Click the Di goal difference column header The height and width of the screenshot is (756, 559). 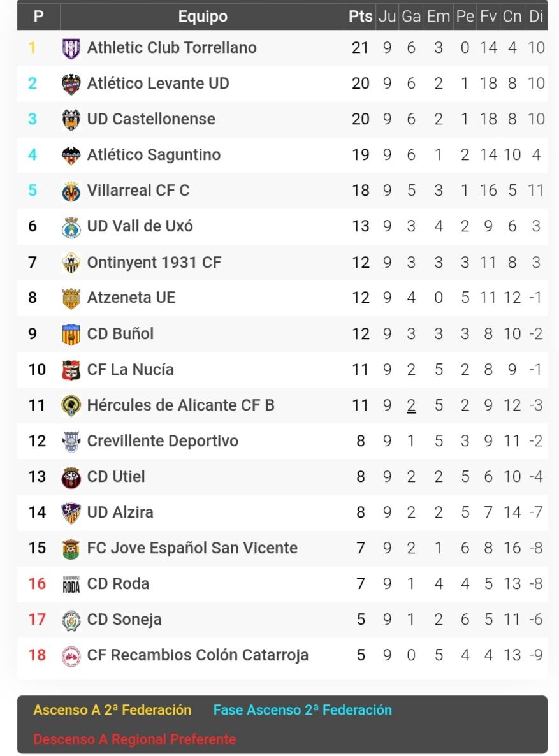pos(536,17)
